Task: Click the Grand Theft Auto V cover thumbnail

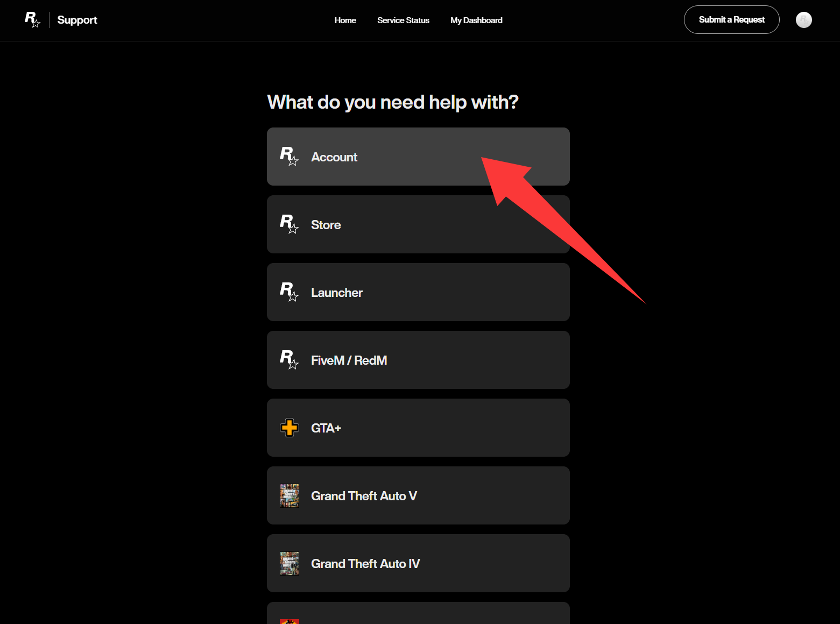Action: tap(289, 495)
